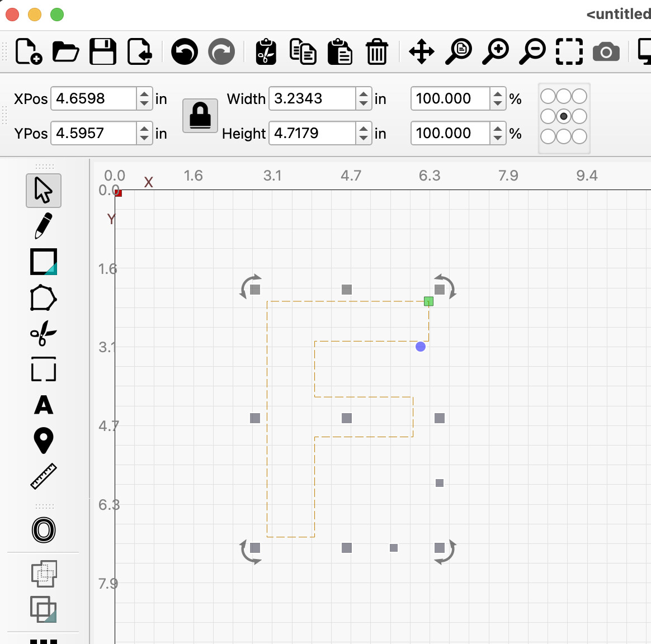Increase the width percentage stepper

click(x=498, y=94)
